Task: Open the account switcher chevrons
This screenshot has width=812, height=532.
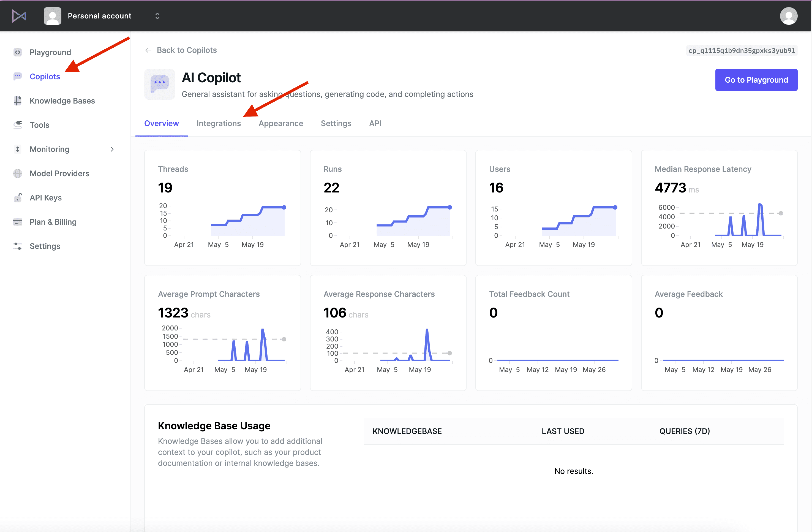Action: [157, 16]
